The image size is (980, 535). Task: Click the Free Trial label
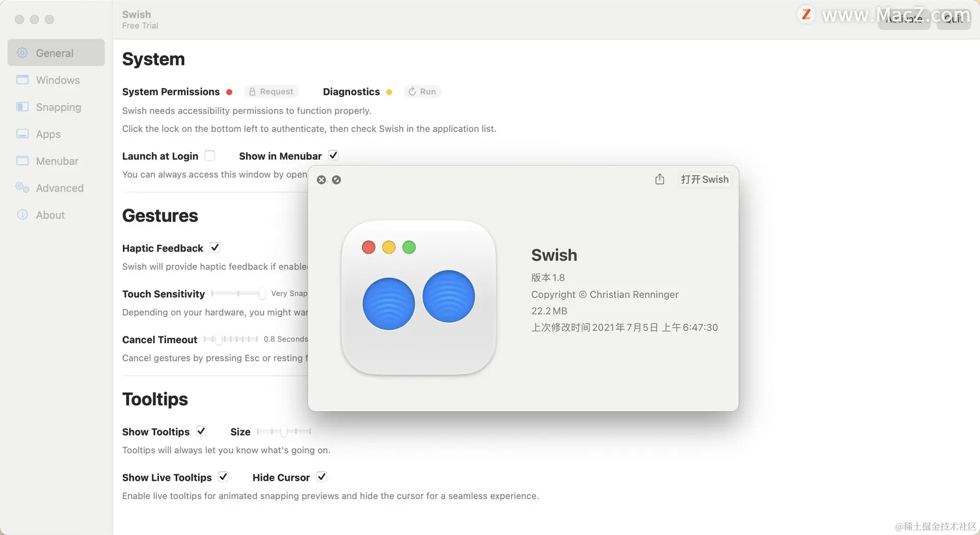(140, 26)
